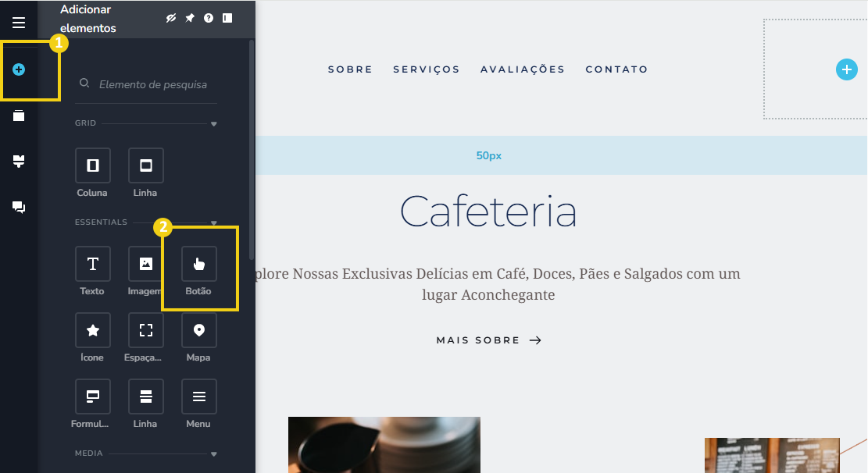
Task: Open the blocks sidebar icon
Action: tap(19, 161)
